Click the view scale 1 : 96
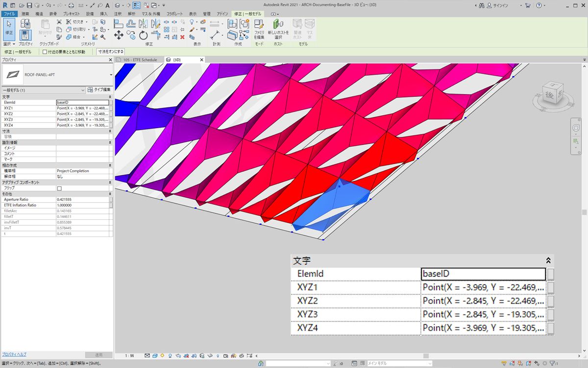588x368 pixels. click(130, 356)
